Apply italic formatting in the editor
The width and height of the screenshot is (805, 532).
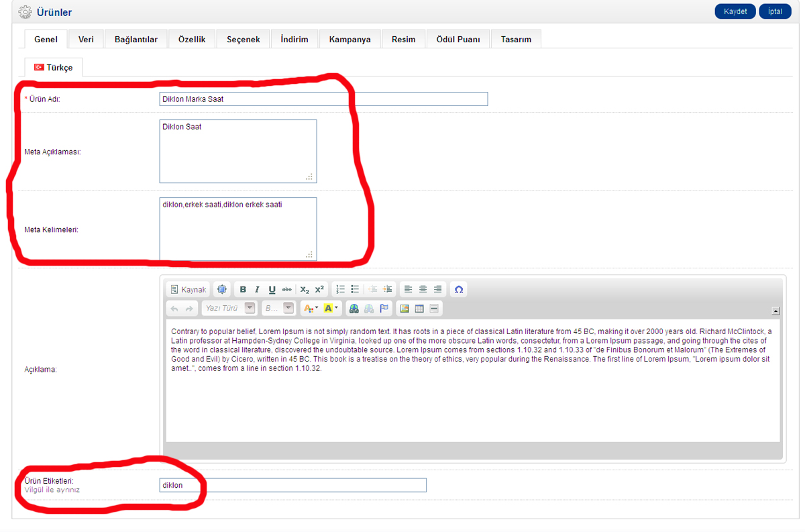(x=257, y=289)
